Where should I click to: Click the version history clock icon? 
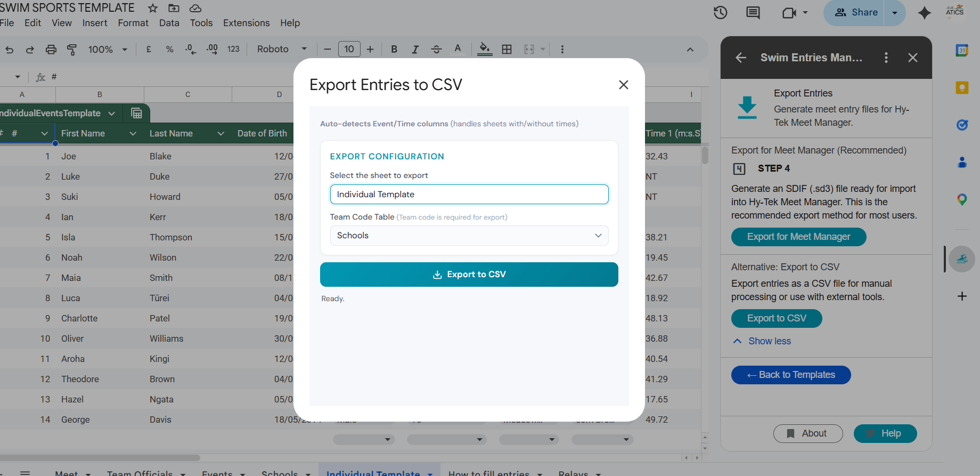coord(720,12)
